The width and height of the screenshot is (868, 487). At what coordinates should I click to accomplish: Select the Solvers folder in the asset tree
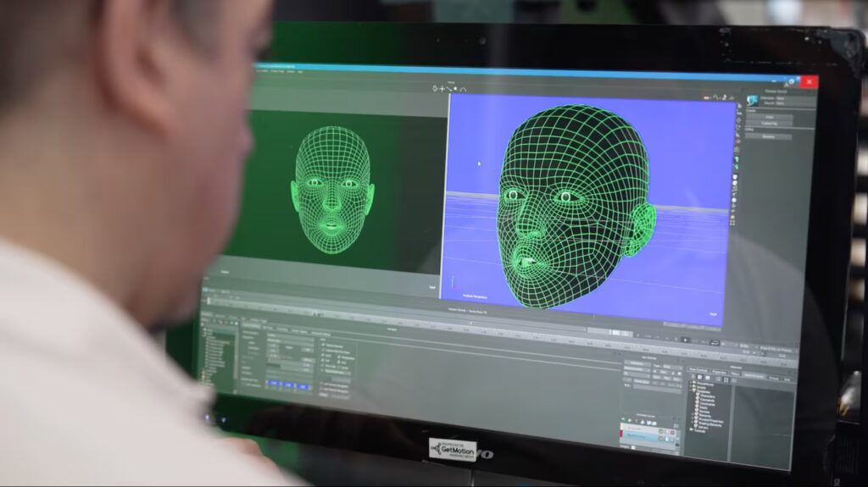[703, 428]
